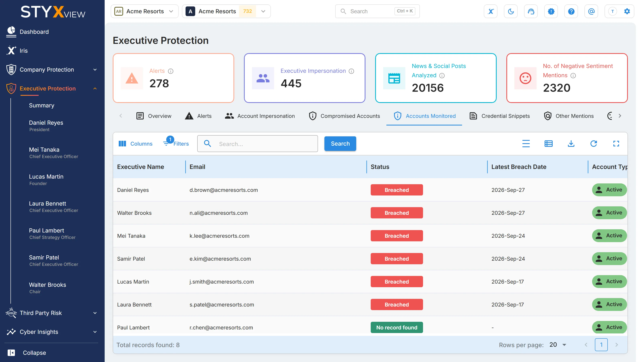Open the support headset icon
This screenshot has width=644, height=362.
(531, 11)
